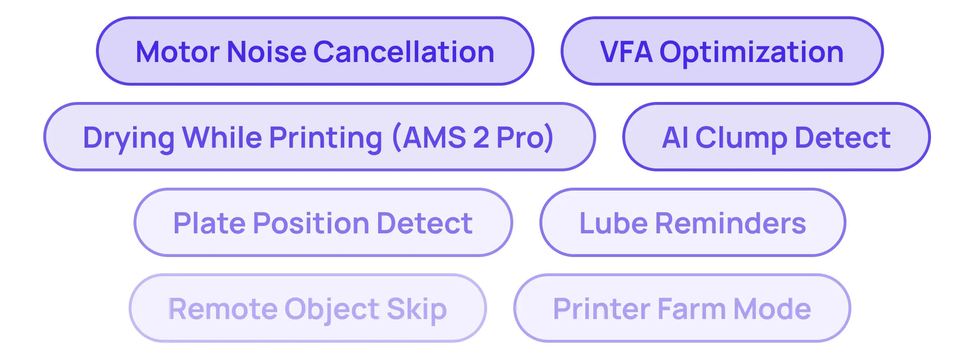
Task: Select the Printer Farm Mode pill
Action: tap(682, 308)
